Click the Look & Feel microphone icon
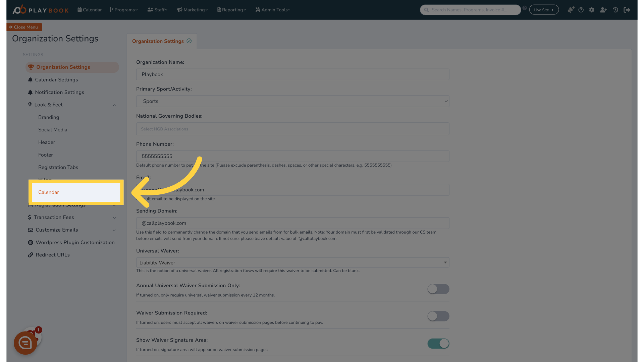This screenshot has height=362, width=644. coord(30,105)
